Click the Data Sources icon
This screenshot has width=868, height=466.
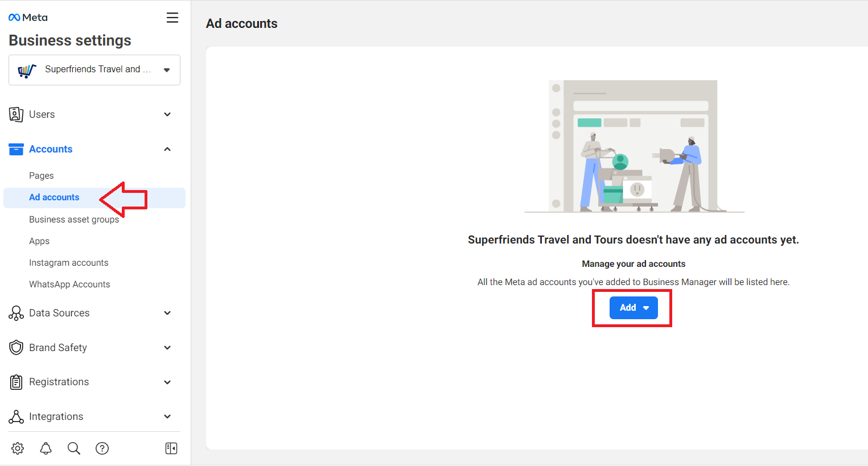[17, 313]
